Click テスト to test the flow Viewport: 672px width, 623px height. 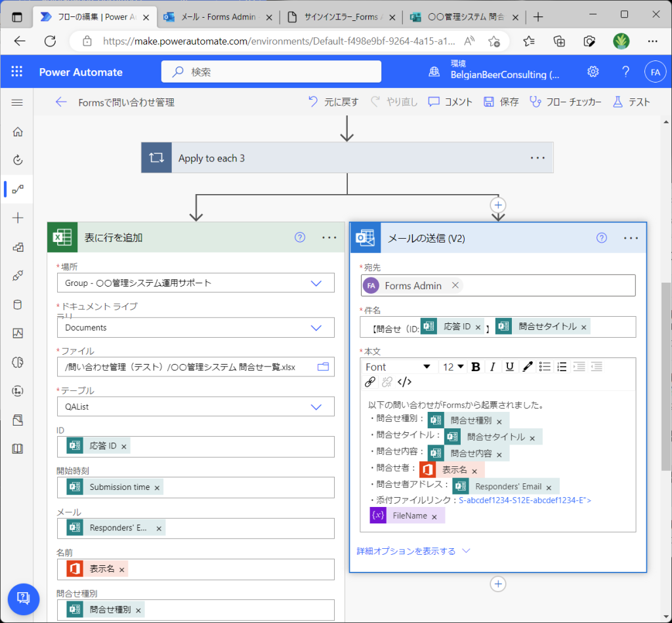631,102
